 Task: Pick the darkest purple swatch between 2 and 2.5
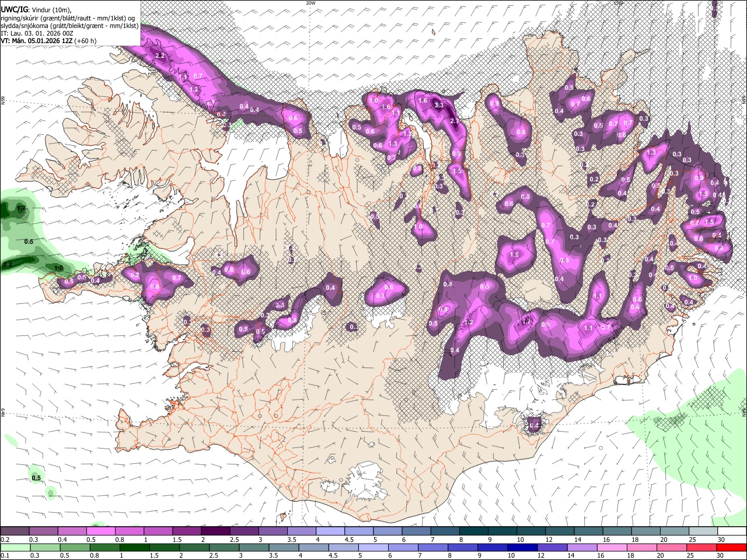click(x=215, y=531)
